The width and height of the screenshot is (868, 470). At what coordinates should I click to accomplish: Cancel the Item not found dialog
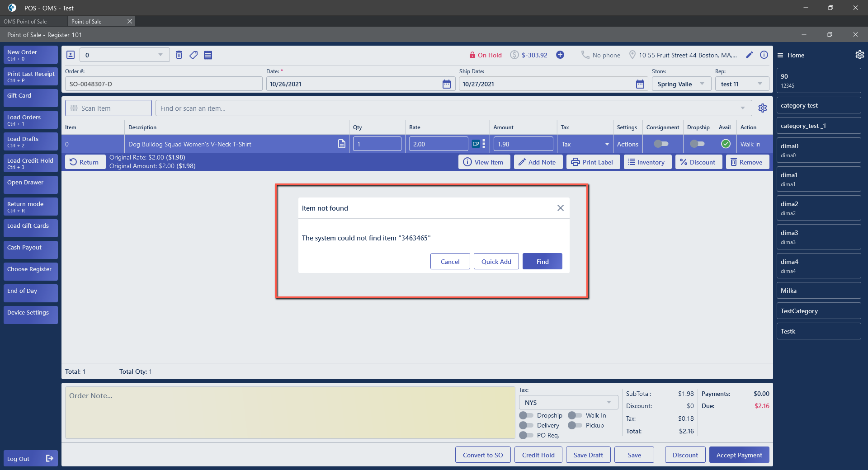(x=450, y=261)
